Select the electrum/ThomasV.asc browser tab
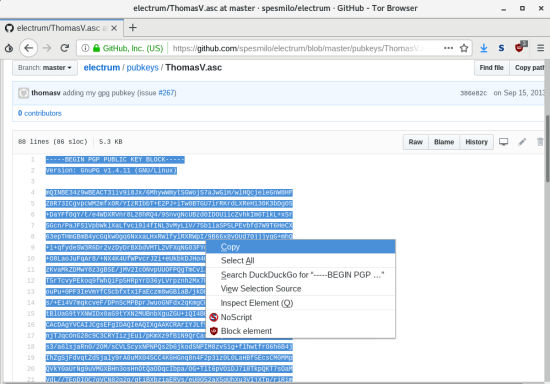 tap(61, 28)
